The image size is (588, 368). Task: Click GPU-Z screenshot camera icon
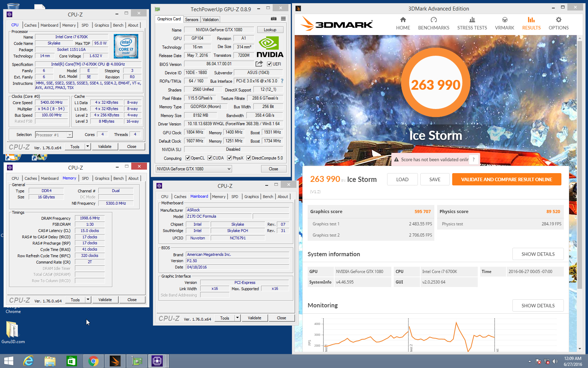(274, 19)
